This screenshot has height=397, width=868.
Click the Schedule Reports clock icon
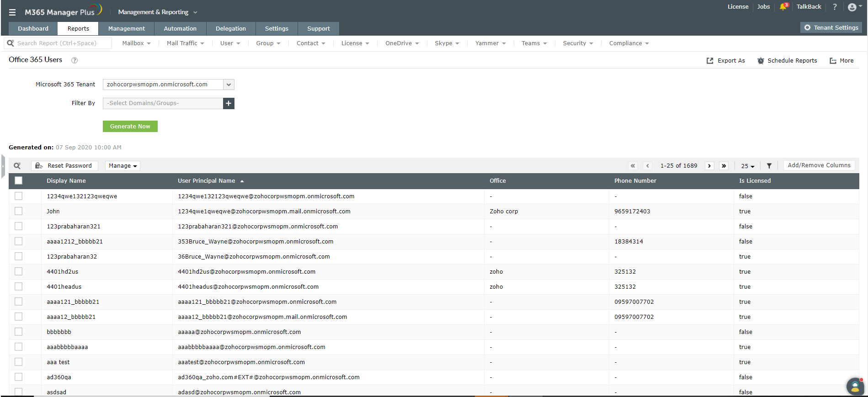(761, 61)
